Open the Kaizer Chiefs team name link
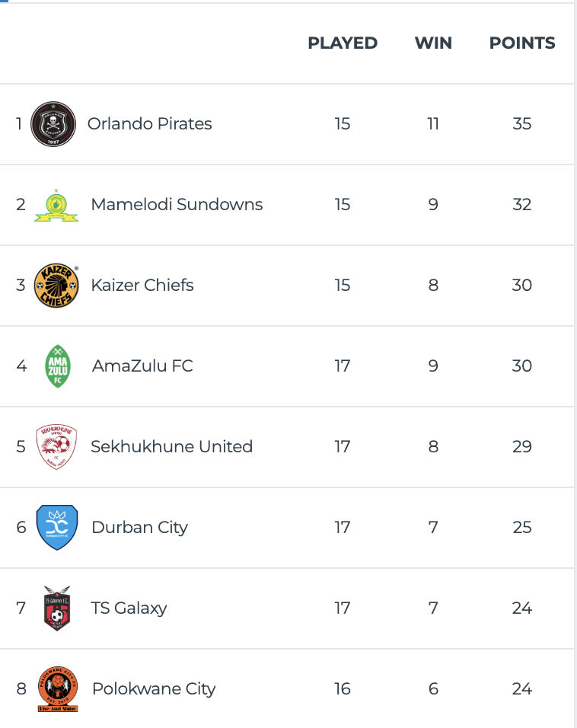The height and width of the screenshot is (728, 577). coord(142,286)
